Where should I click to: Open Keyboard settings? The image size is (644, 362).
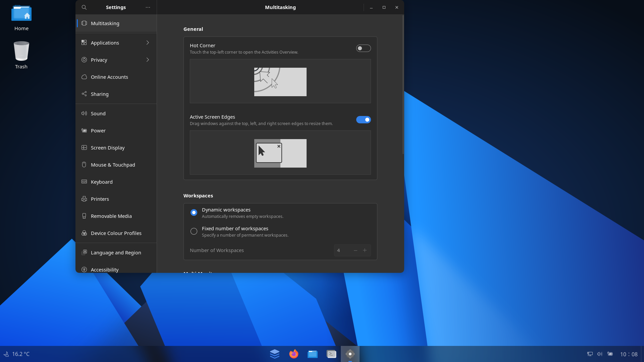tap(116, 182)
